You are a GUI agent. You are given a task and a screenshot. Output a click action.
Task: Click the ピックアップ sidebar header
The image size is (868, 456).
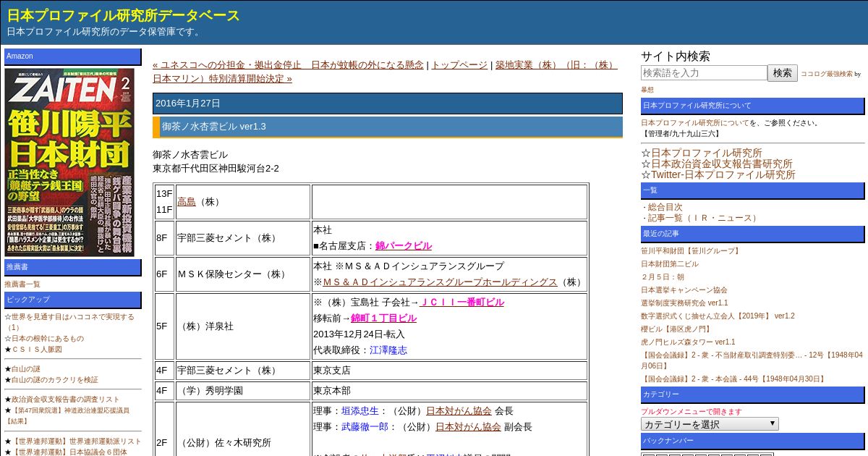pos(73,300)
